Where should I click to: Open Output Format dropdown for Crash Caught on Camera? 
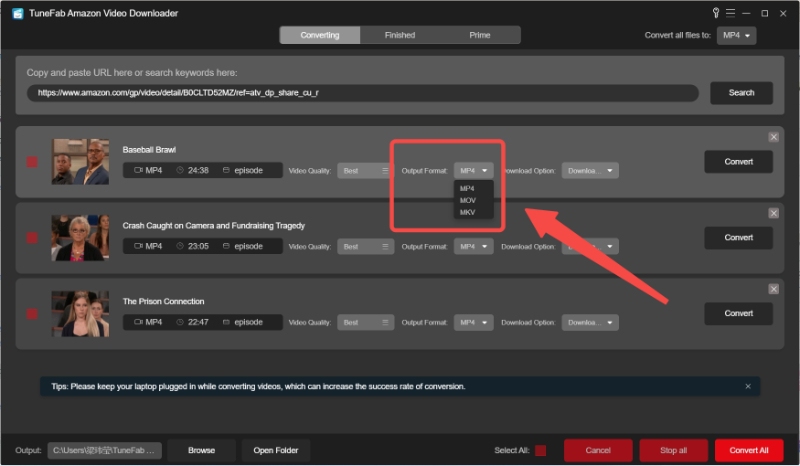point(473,247)
